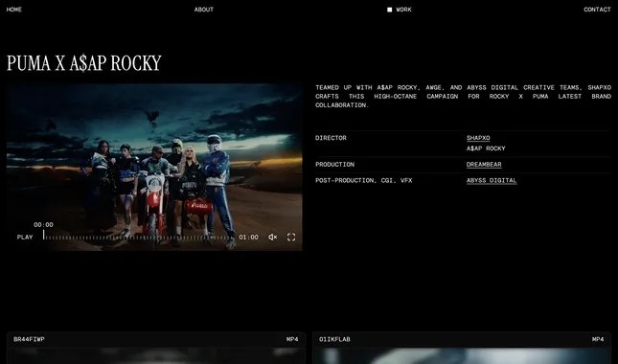Open video in fullscreen mode
618x364 pixels.
point(291,238)
